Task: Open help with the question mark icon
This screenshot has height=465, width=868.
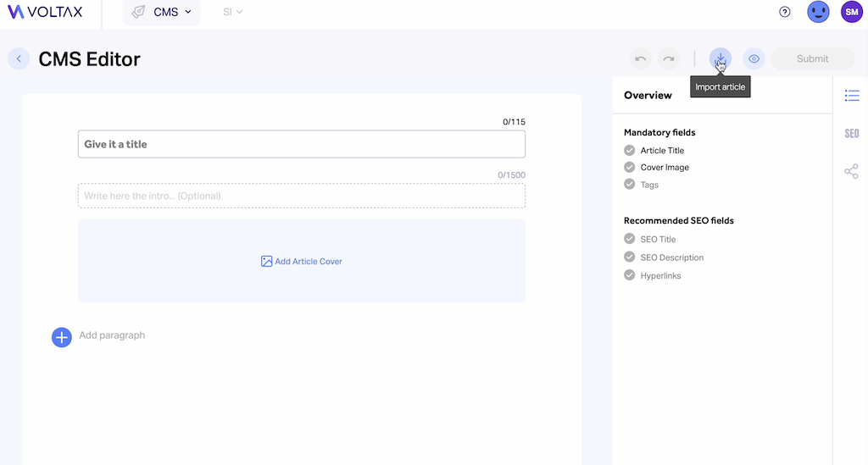Action: (784, 12)
